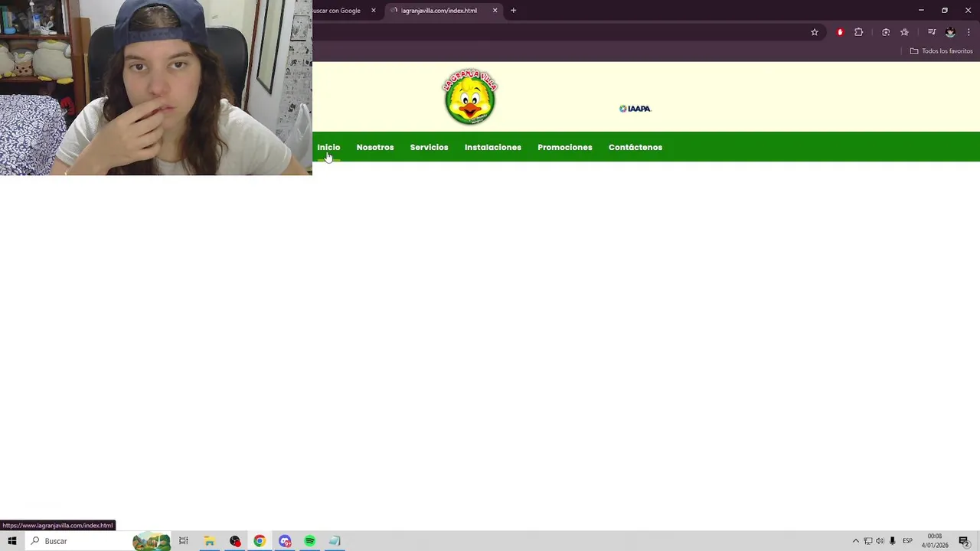This screenshot has height=551, width=980.
Task: Open the bookmarks star toolbar icon
Action: click(x=904, y=32)
